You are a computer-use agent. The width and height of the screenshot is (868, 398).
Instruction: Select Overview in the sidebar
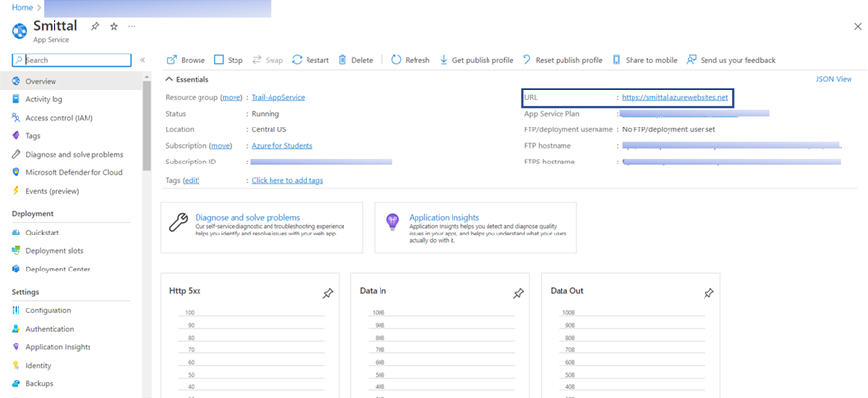[x=72, y=81]
